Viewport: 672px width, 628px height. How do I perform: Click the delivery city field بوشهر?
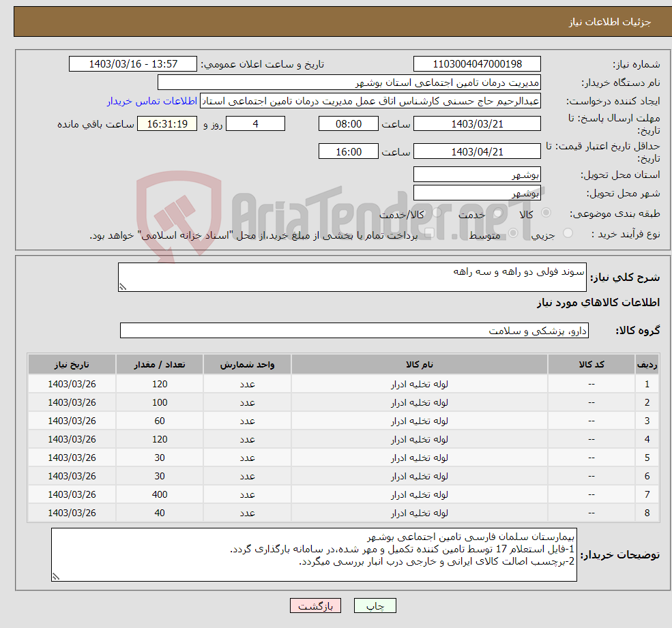click(x=477, y=193)
